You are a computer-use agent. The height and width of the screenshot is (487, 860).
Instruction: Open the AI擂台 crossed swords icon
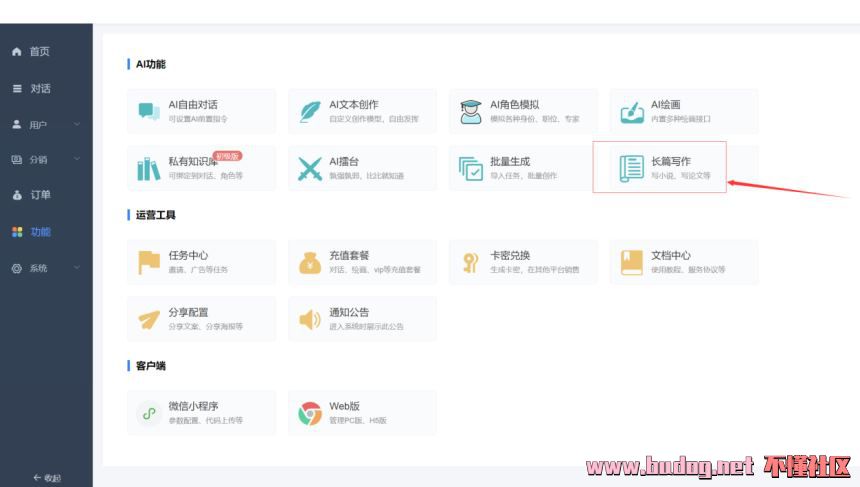point(310,168)
